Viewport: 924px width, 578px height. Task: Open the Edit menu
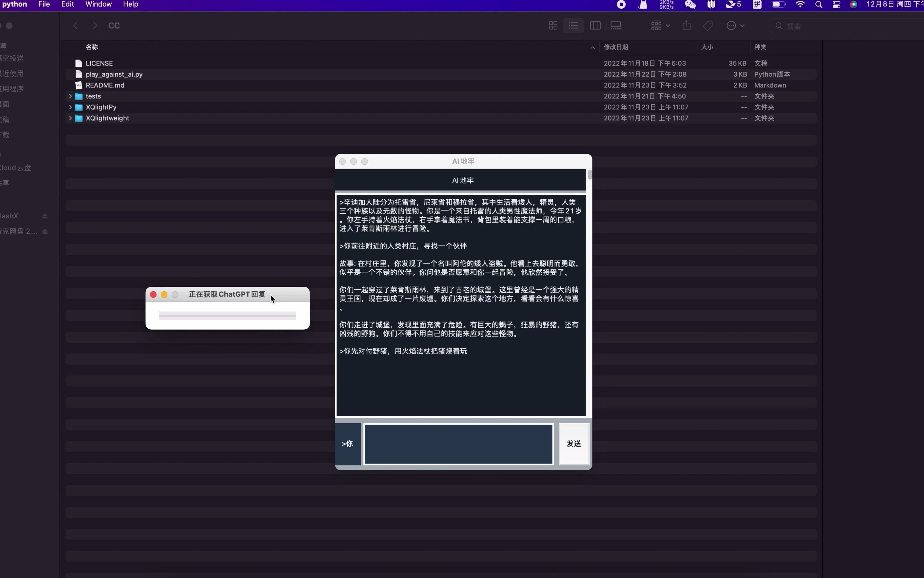(x=67, y=4)
